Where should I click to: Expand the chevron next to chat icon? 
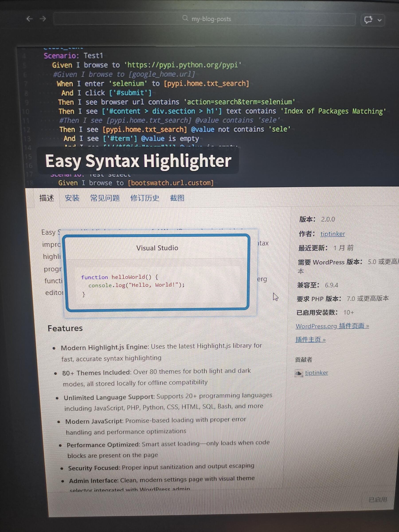coord(379,20)
